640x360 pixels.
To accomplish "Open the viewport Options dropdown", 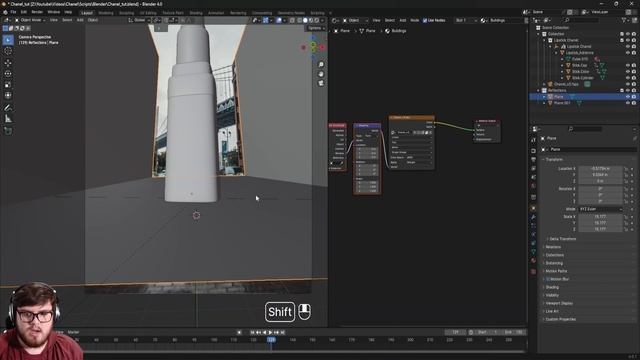I will tap(316, 28).
